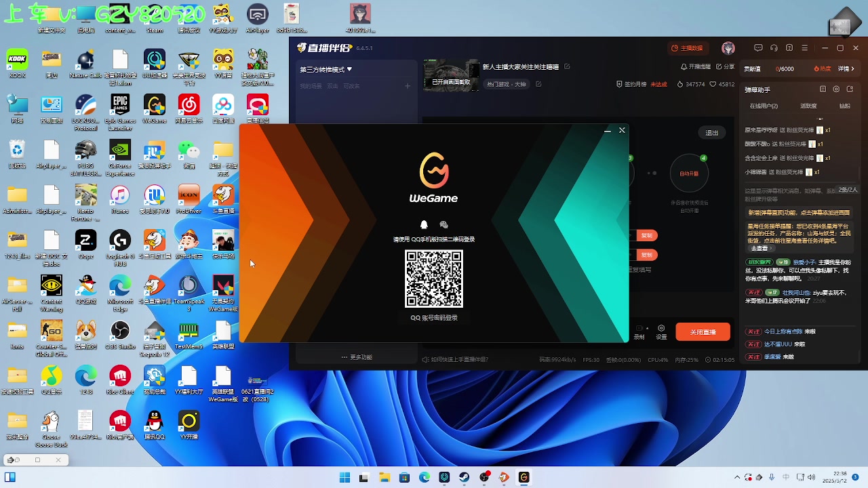
Task: Click the 去查看 link in task reminder
Action: point(761,249)
